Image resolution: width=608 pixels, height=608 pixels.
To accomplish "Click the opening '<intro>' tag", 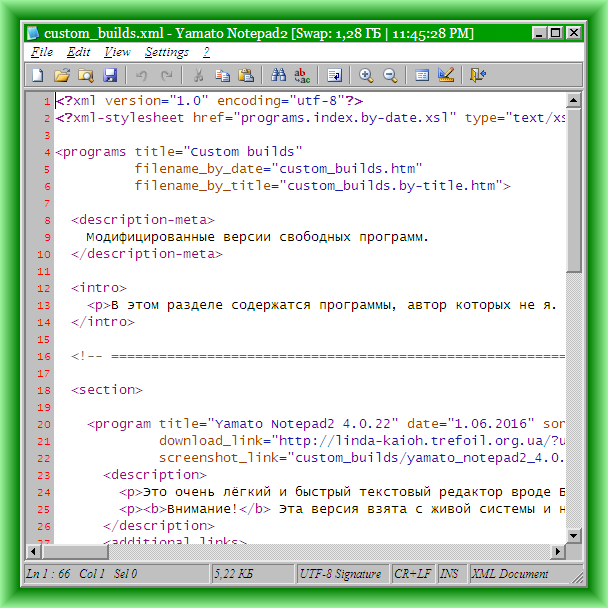I will 99,288.
